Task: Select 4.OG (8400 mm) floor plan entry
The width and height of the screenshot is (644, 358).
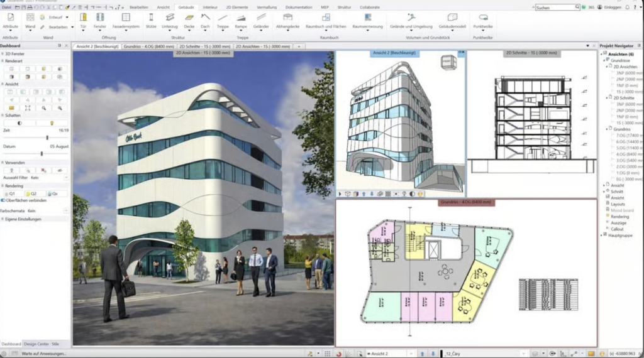Action: coord(629,154)
